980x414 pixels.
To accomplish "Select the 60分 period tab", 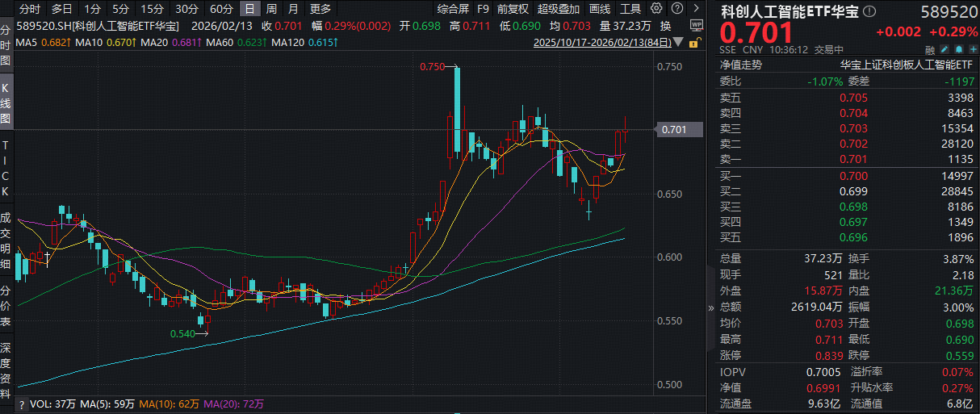I will click(x=221, y=9).
